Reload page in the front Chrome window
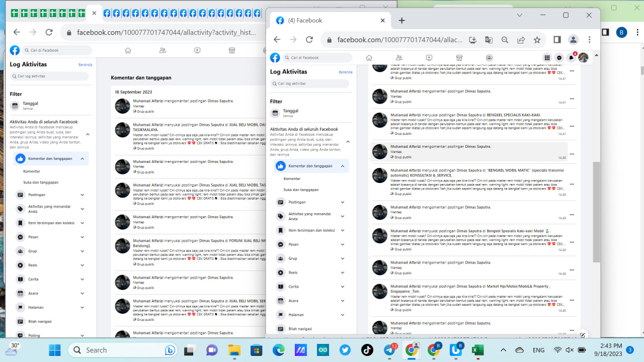The image size is (644, 362). click(x=309, y=40)
